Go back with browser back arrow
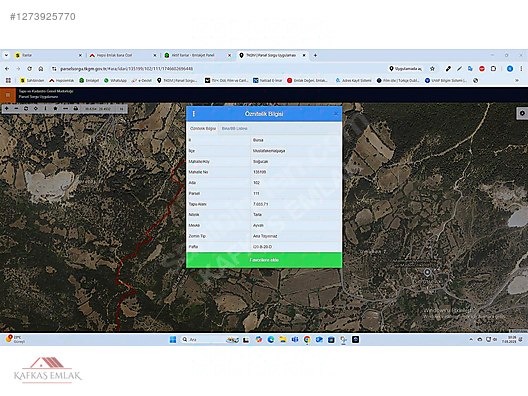The image size is (528, 396). (7, 69)
